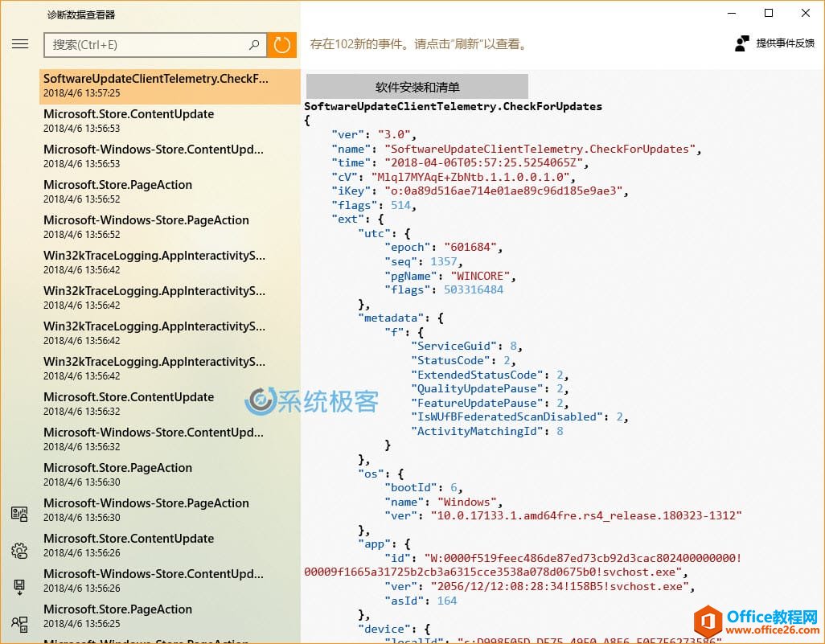The height and width of the screenshot is (644, 825).
Task: Click the new events notification text
Action: [420, 44]
